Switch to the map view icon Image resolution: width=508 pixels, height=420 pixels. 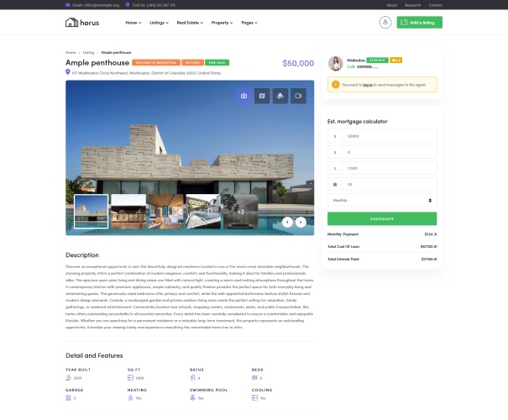(x=262, y=96)
